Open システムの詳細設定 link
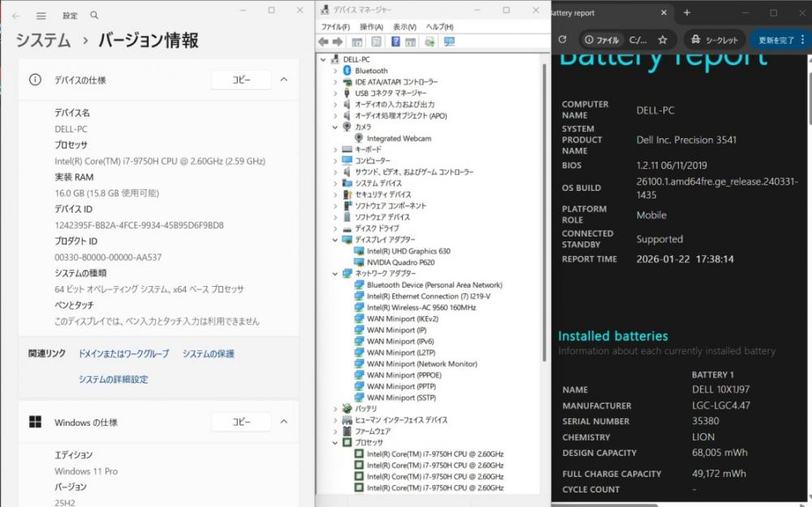Screen dimensions: 812x507 [114, 379]
